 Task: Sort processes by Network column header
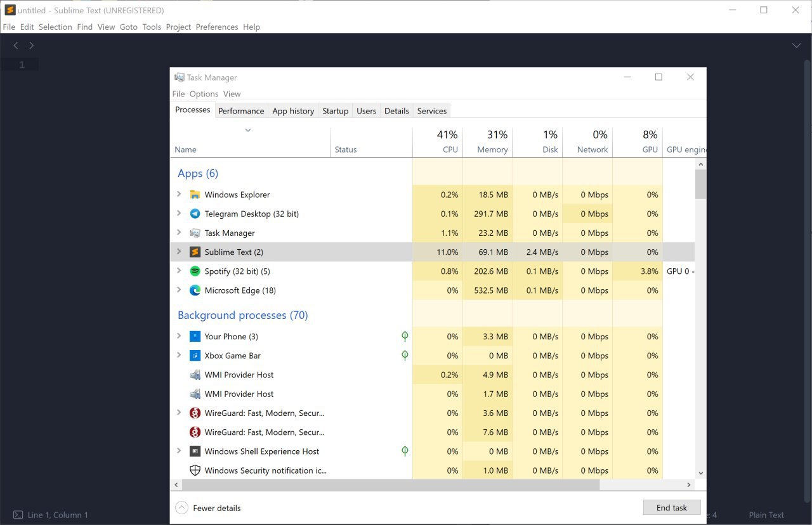pyautogui.click(x=588, y=142)
